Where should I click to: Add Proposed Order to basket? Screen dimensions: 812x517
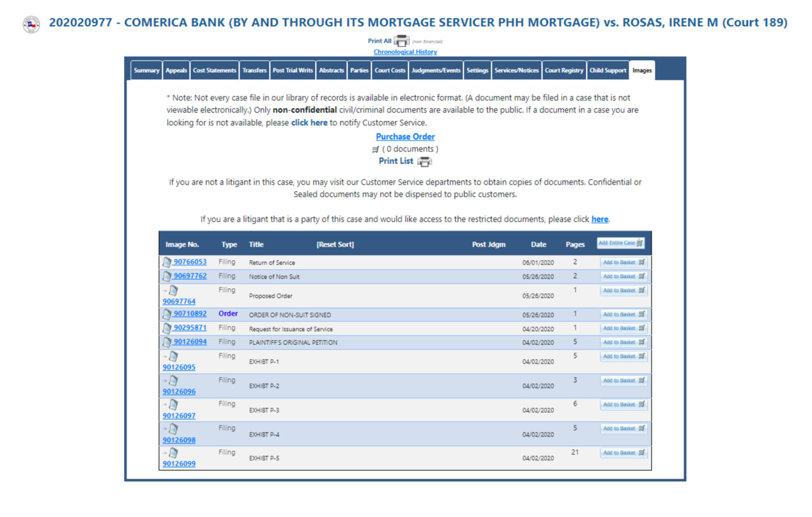point(624,290)
